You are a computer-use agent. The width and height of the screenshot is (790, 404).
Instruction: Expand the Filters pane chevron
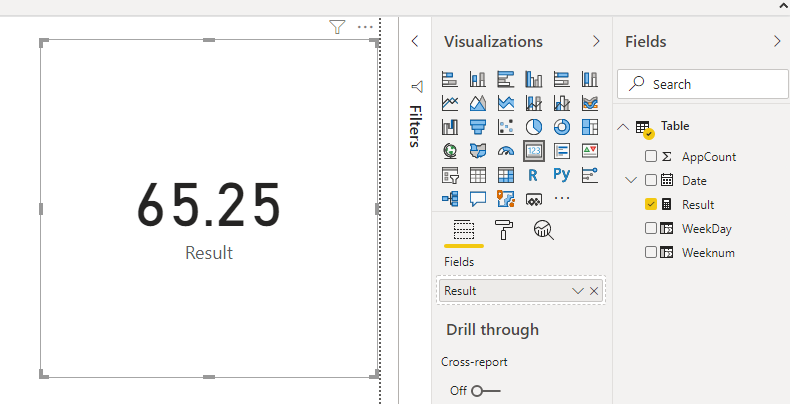pos(415,41)
